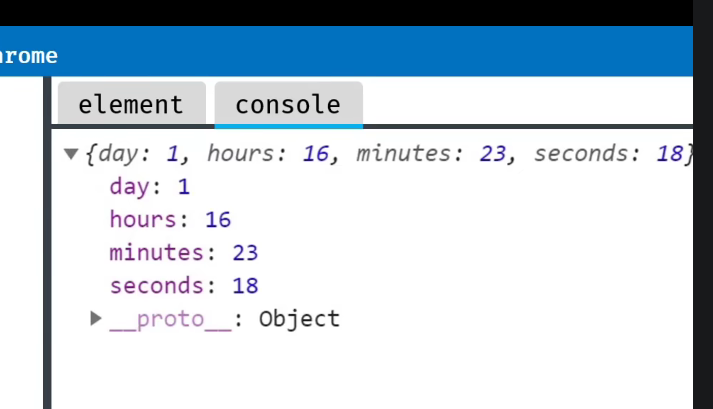Select the hours property key
Viewport: 713px width, 409px height.
(x=143, y=220)
